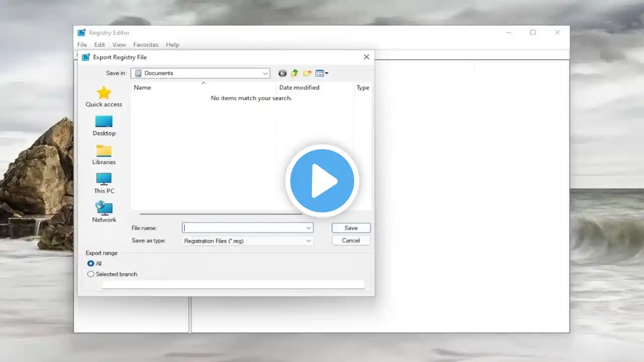
Task: Sort by the Name column header
Action: (x=203, y=87)
